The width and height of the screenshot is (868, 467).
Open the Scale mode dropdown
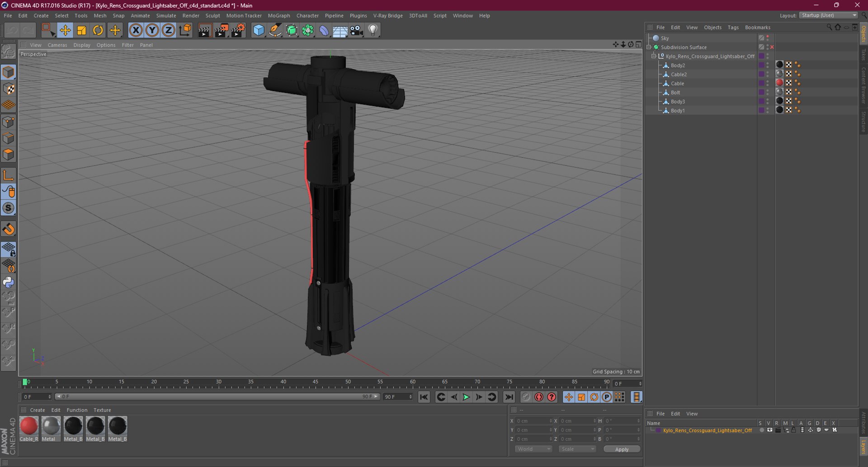coord(577,449)
